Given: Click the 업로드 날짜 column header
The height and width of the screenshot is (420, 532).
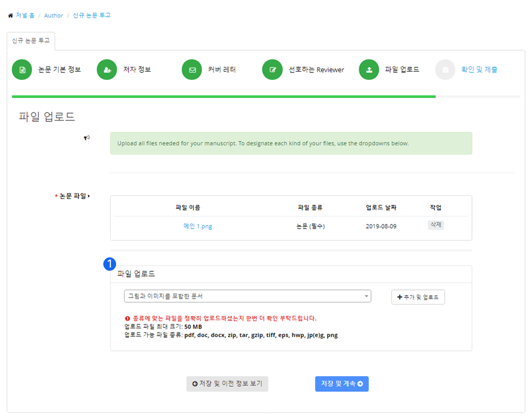Looking at the screenshot, I should 381,208.
